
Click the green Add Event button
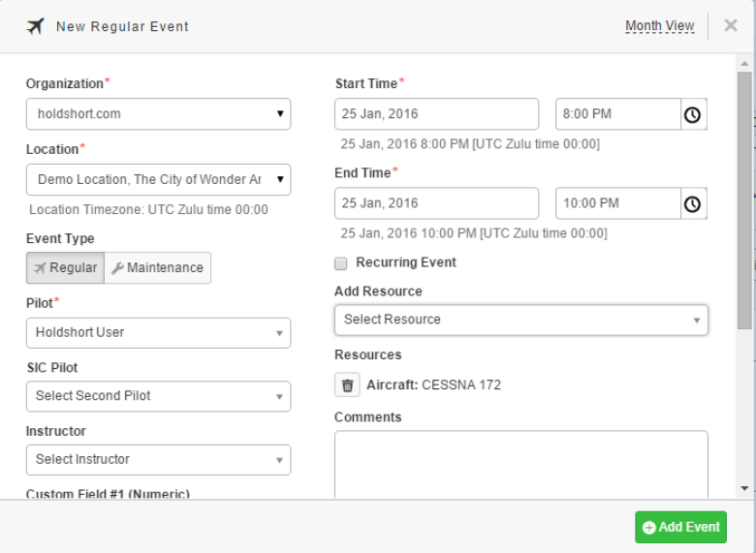pos(680,527)
